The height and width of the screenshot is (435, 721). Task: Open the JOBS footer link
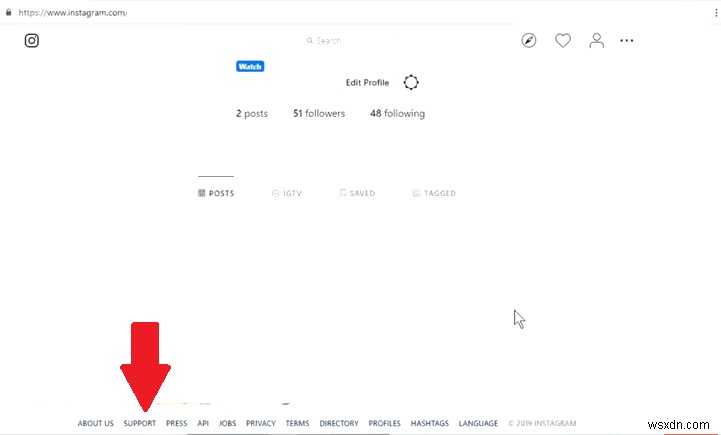228,423
